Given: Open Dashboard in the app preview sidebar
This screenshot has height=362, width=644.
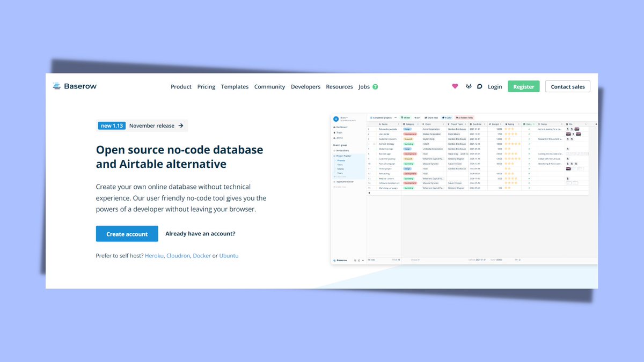Looking at the screenshot, I should click(x=341, y=127).
